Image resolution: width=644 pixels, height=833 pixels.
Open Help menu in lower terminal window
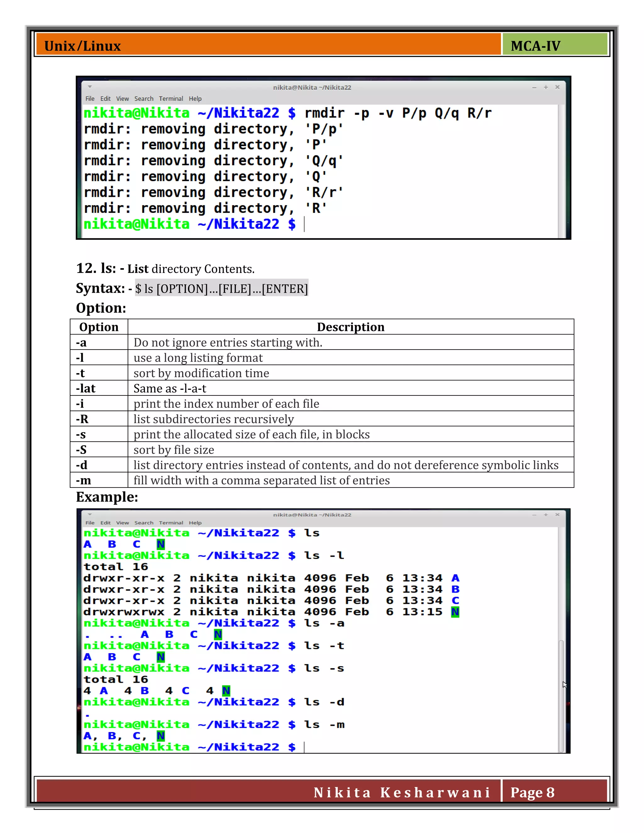[195, 522]
